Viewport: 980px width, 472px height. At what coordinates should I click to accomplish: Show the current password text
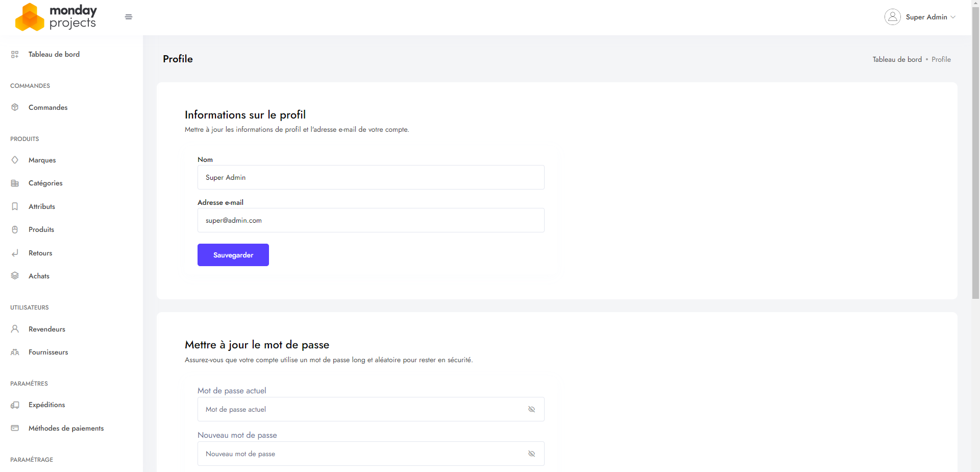click(x=531, y=409)
